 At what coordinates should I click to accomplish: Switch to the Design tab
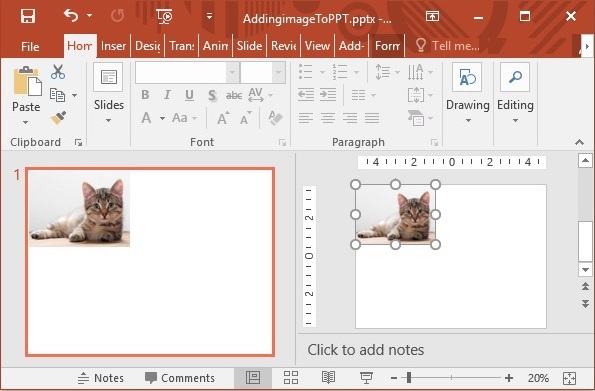pyautogui.click(x=148, y=46)
